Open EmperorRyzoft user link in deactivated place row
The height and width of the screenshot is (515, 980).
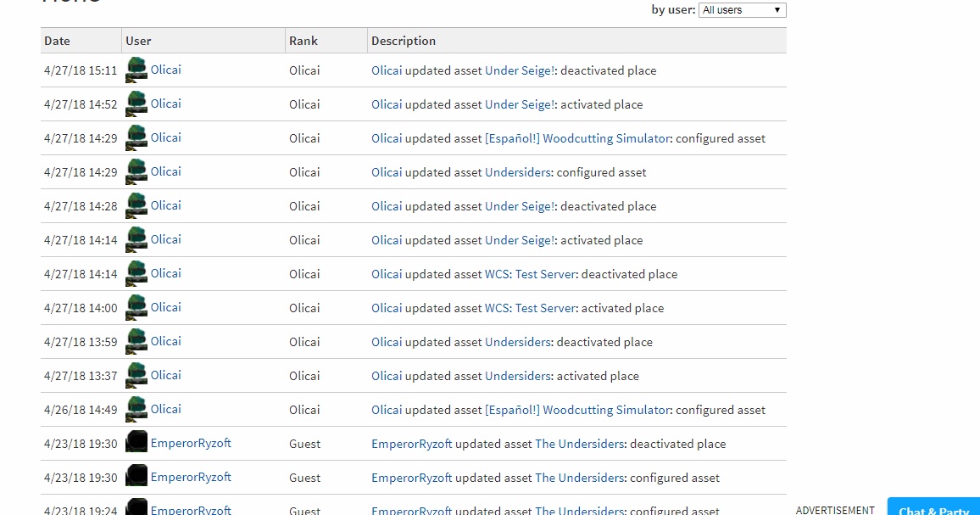tap(191, 442)
